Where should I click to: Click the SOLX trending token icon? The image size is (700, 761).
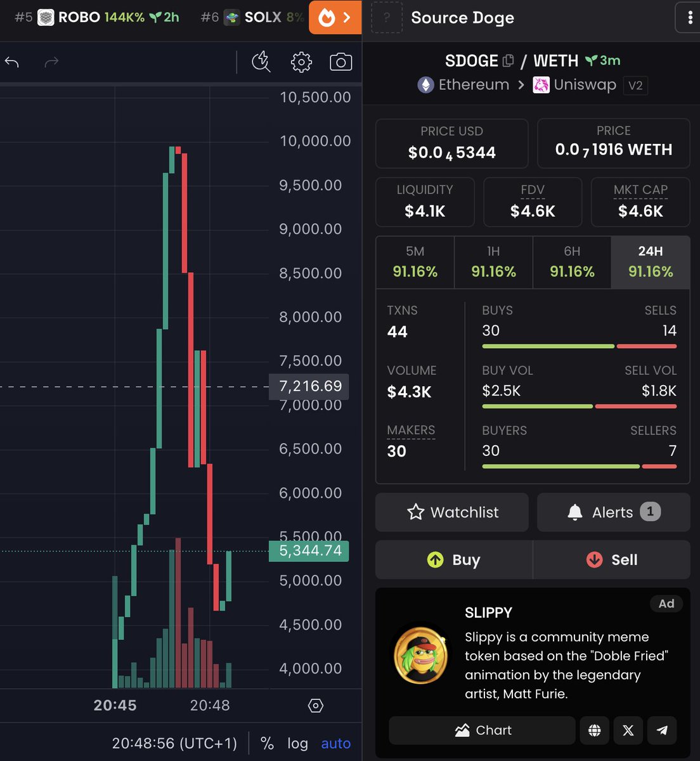[x=232, y=17]
